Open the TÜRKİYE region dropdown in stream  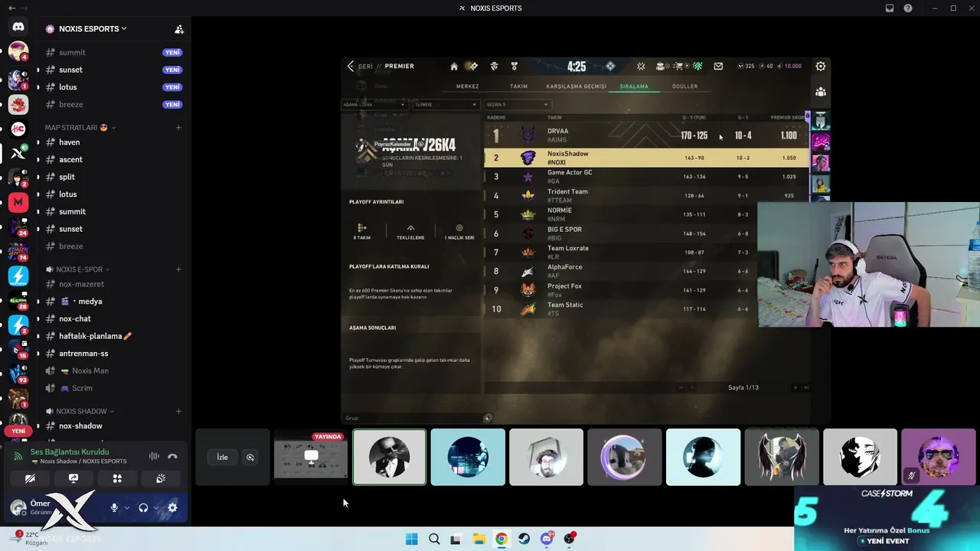(x=446, y=105)
